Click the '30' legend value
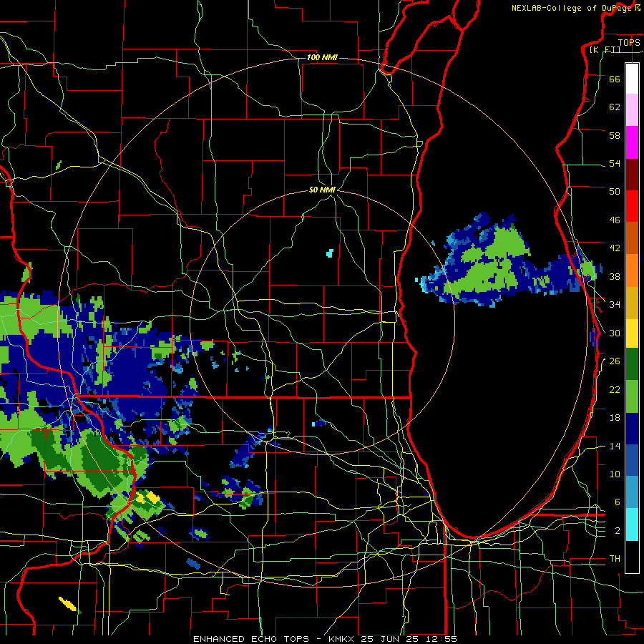The width and height of the screenshot is (644, 644). point(615,333)
